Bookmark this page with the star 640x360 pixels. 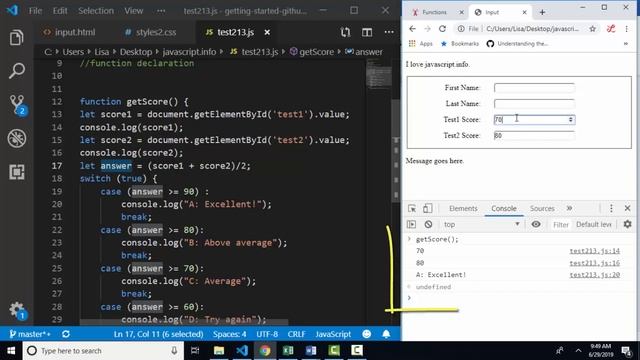tap(593, 29)
